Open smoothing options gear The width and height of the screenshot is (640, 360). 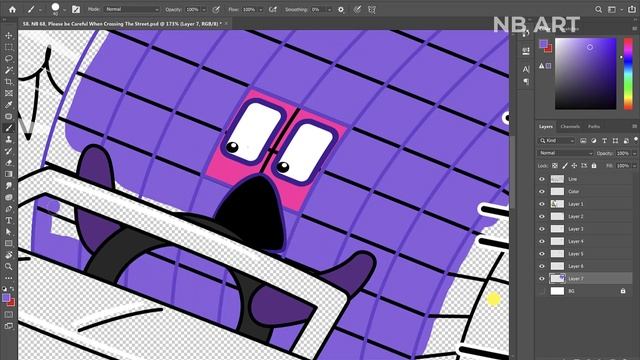click(x=341, y=9)
